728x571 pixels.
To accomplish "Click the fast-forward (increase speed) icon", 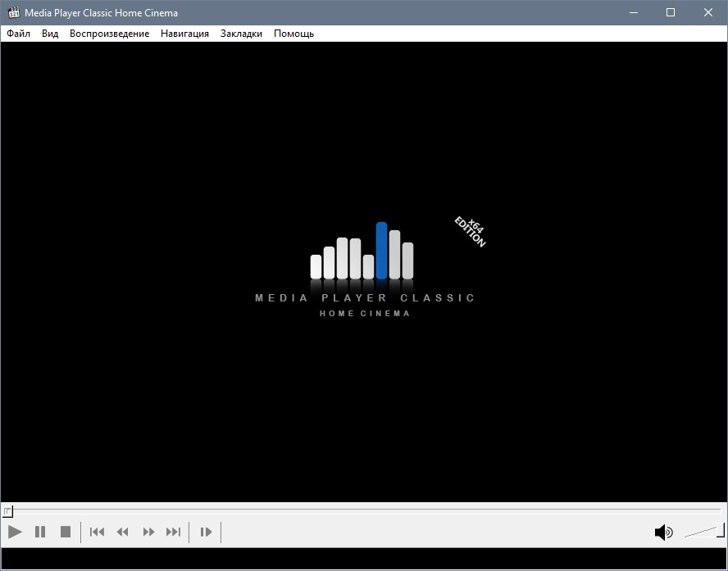I will pyautogui.click(x=148, y=532).
